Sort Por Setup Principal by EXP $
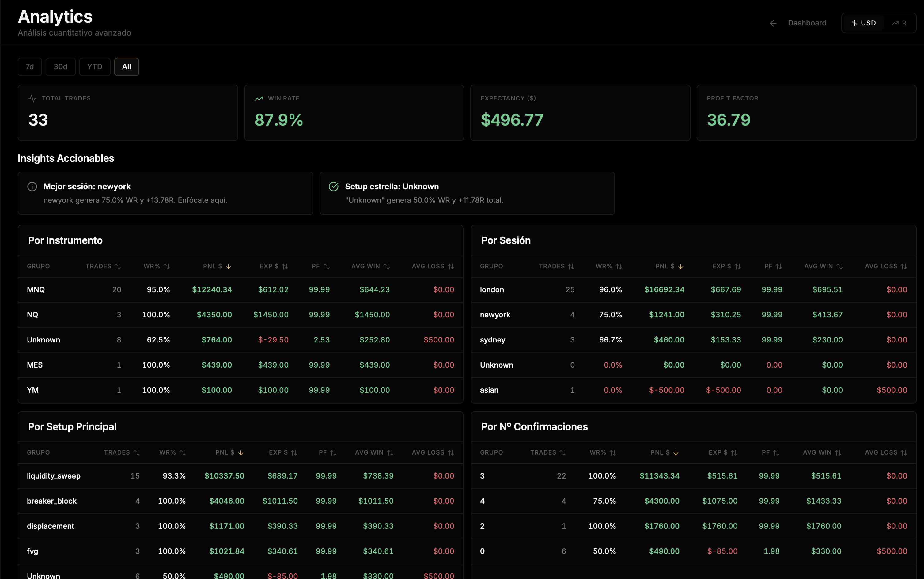Image resolution: width=924 pixels, height=579 pixels. [283, 453]
